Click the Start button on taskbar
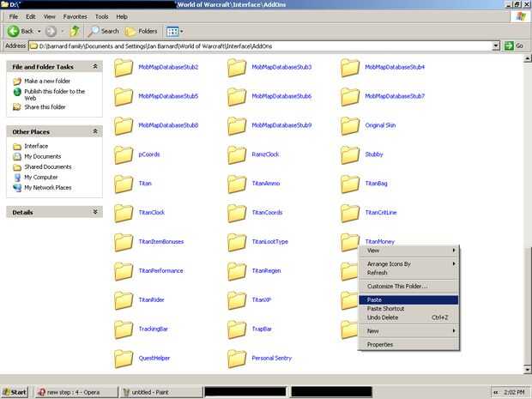This screenshot has width=532, height=399. pyautogui.click(x=15, y=392)
